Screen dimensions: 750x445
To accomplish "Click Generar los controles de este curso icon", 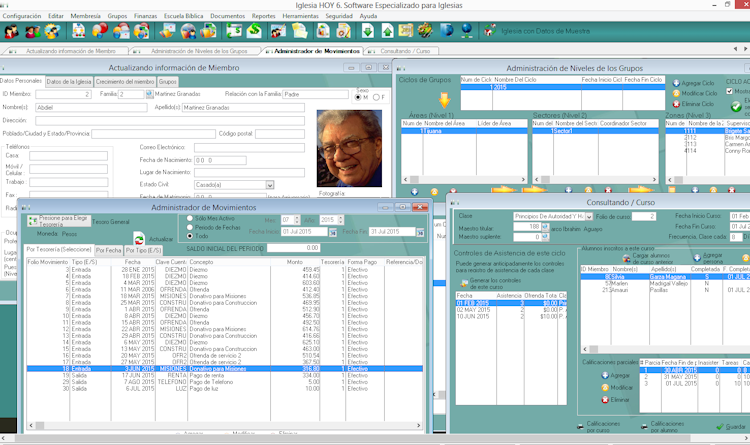I will [463, 282].
